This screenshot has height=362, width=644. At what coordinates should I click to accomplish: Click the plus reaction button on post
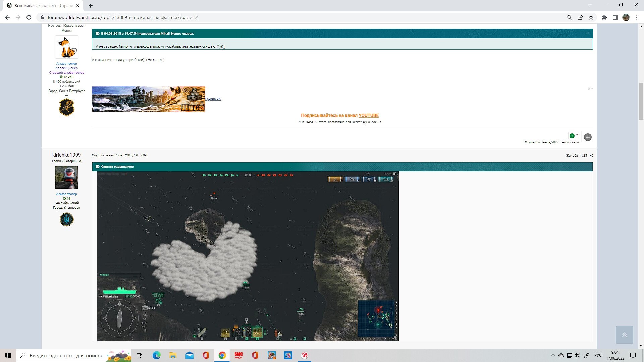[x=588, y=137]
